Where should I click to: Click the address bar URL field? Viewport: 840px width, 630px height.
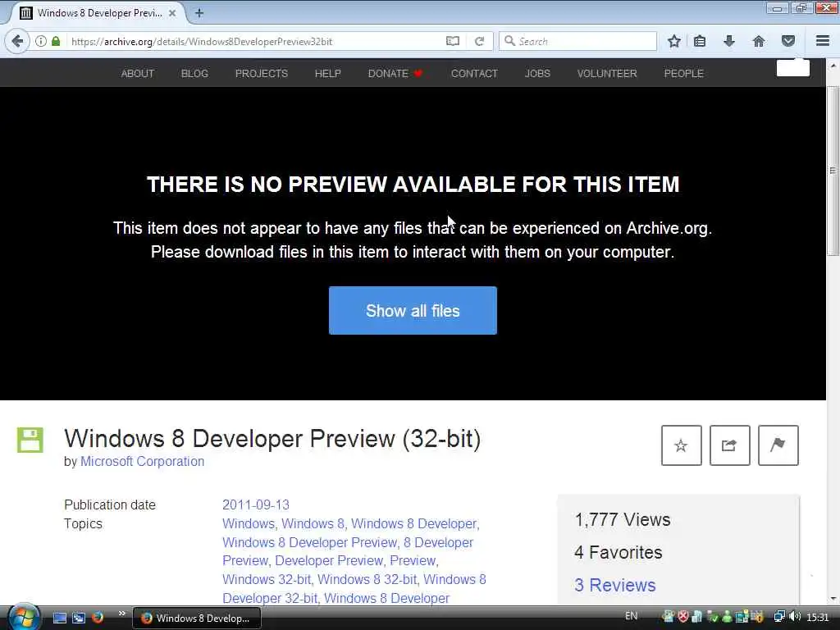(252, 41)
